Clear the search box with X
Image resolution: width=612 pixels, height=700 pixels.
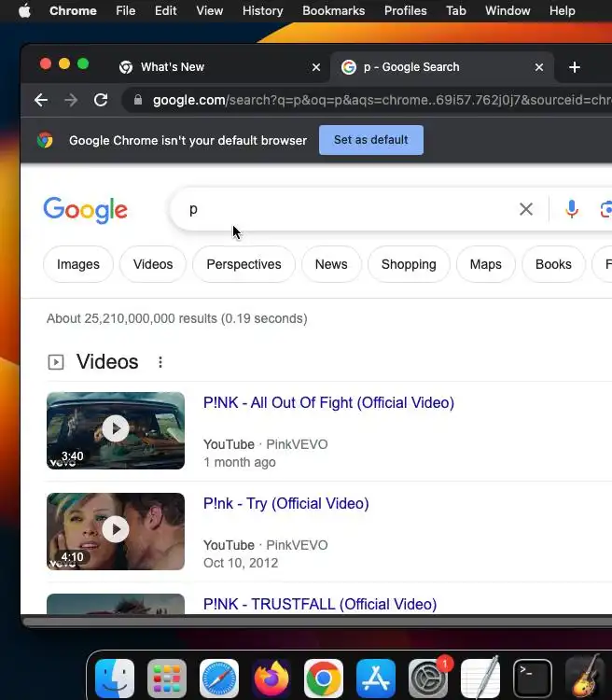click(x=526, y=209)
